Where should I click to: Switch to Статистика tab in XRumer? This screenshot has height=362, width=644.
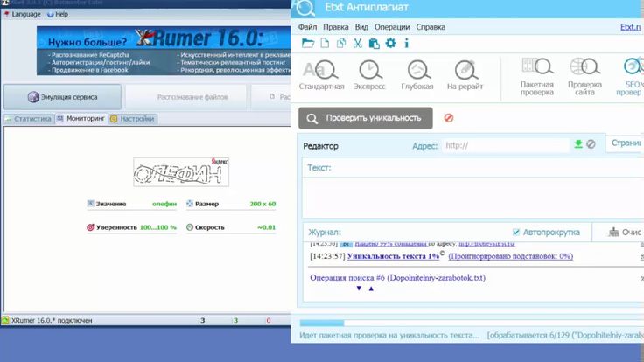pos(28,119)
